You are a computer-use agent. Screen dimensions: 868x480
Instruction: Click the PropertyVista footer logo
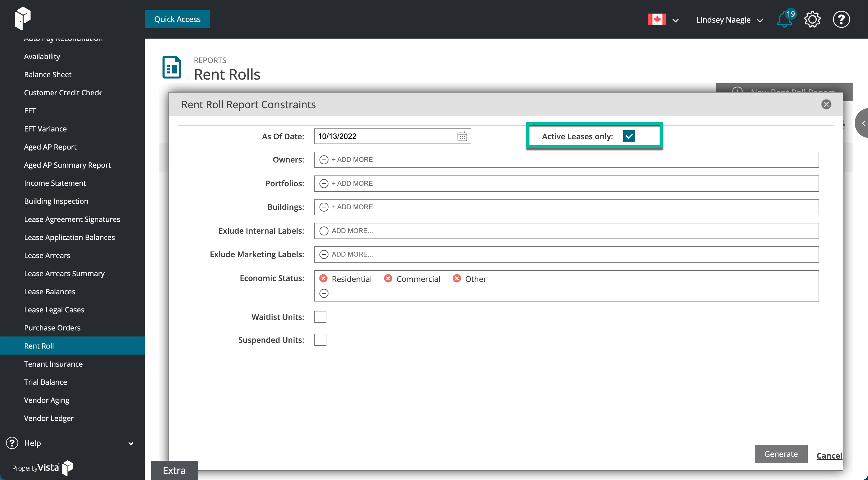(42, 468)
